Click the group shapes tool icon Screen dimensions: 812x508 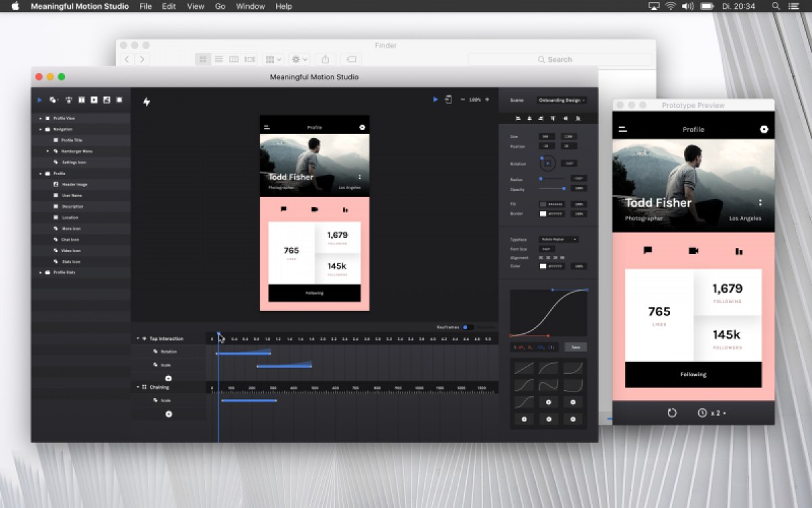53,100
